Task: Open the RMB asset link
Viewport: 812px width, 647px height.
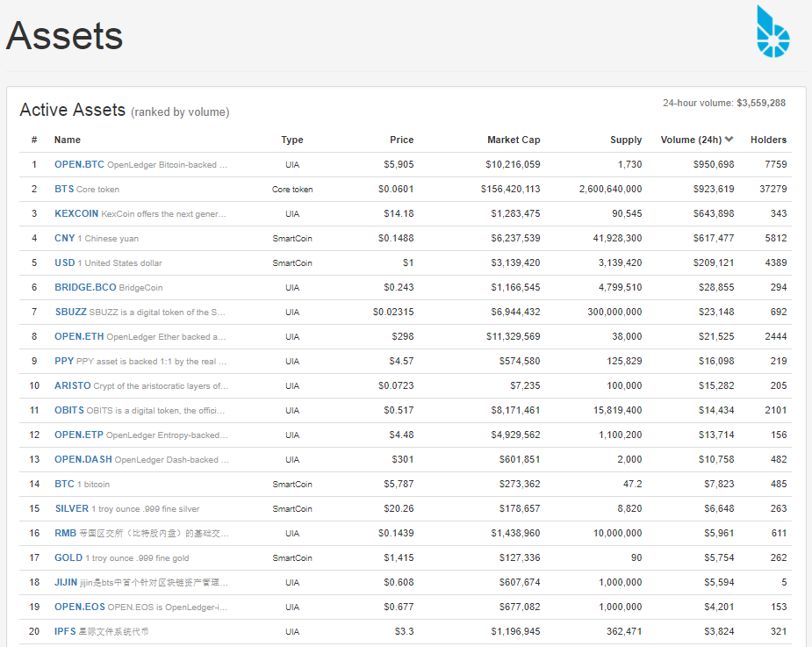Action: click(x=65, y=534)
